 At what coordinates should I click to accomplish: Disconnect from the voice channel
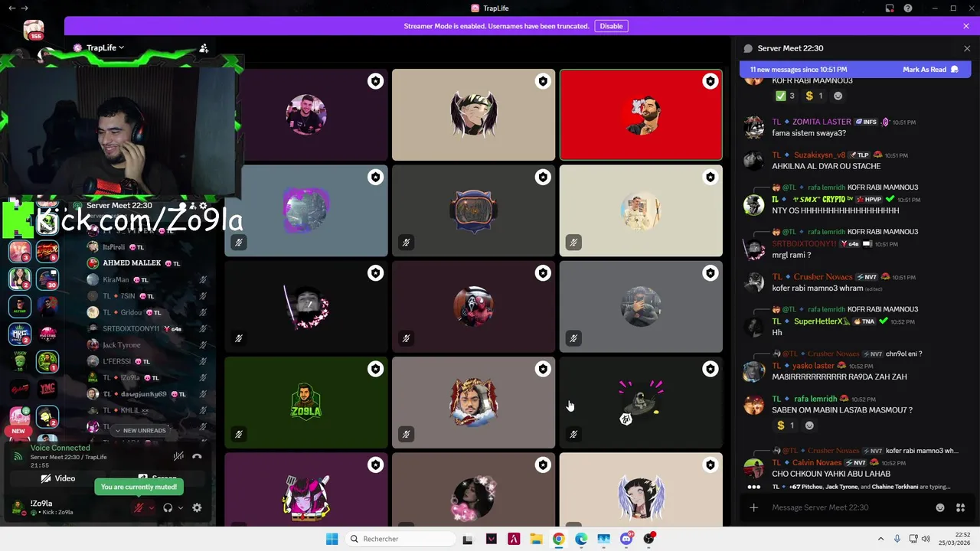[x=197, y=456]
